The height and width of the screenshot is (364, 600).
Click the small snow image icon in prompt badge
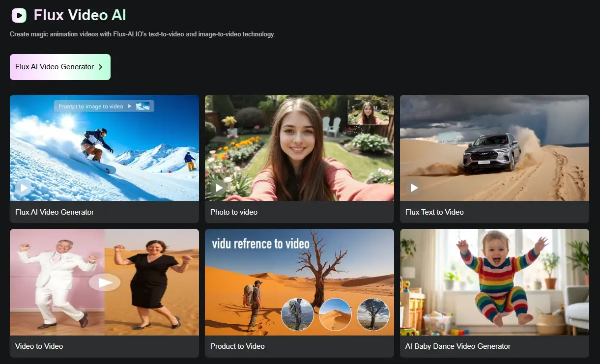pos(143,106)
